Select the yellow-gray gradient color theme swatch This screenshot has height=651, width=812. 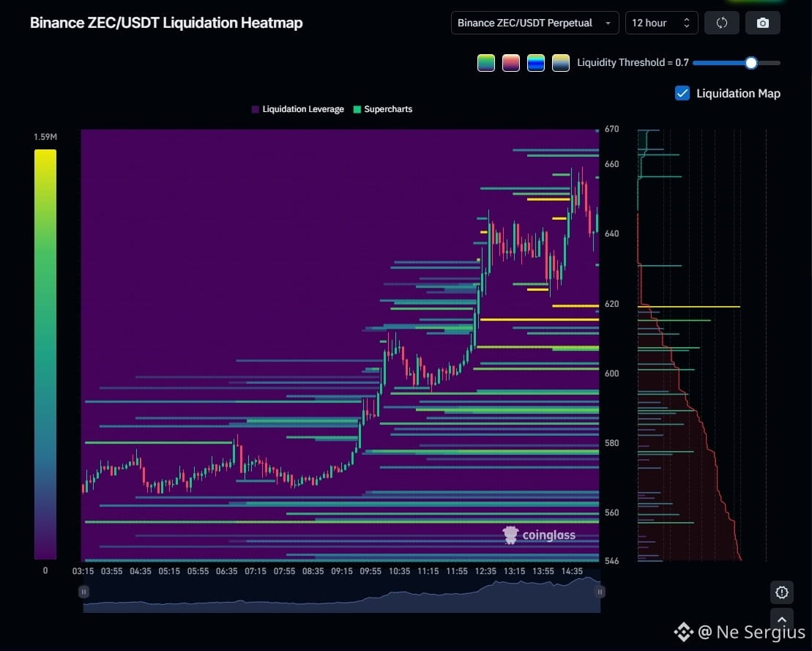point(560,63)
